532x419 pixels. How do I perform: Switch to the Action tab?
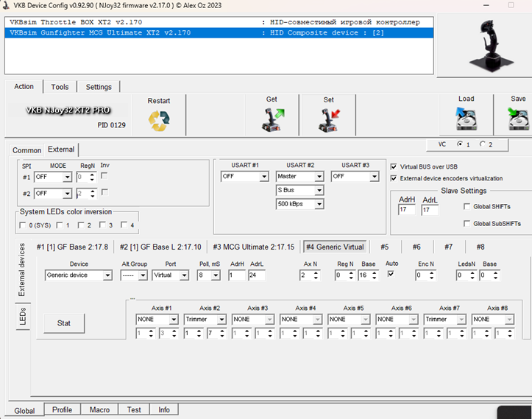(24, 87)
